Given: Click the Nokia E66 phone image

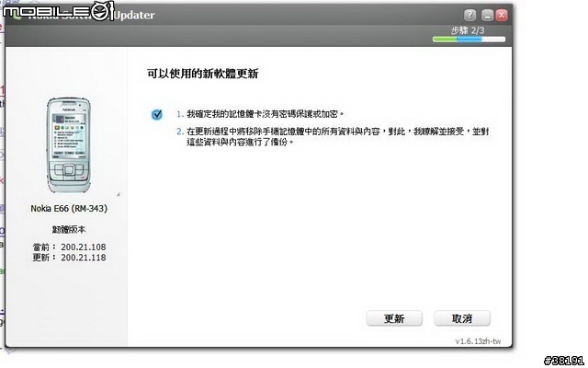Looking at the screenshot, I should pos(68,145).
